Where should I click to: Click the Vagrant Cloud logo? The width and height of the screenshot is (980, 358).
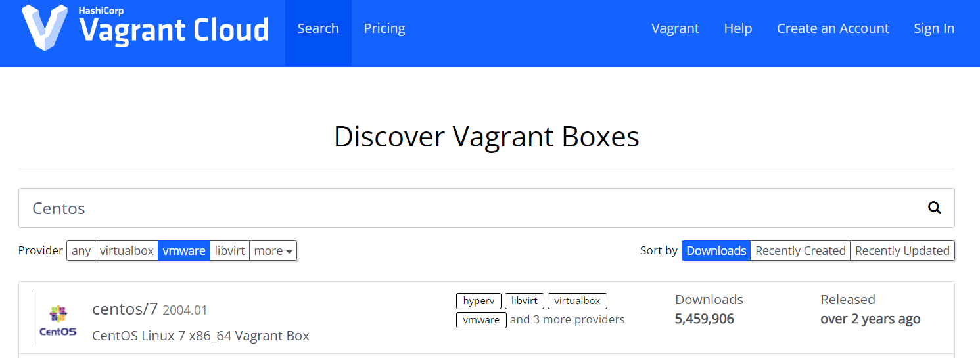(146, 28)
